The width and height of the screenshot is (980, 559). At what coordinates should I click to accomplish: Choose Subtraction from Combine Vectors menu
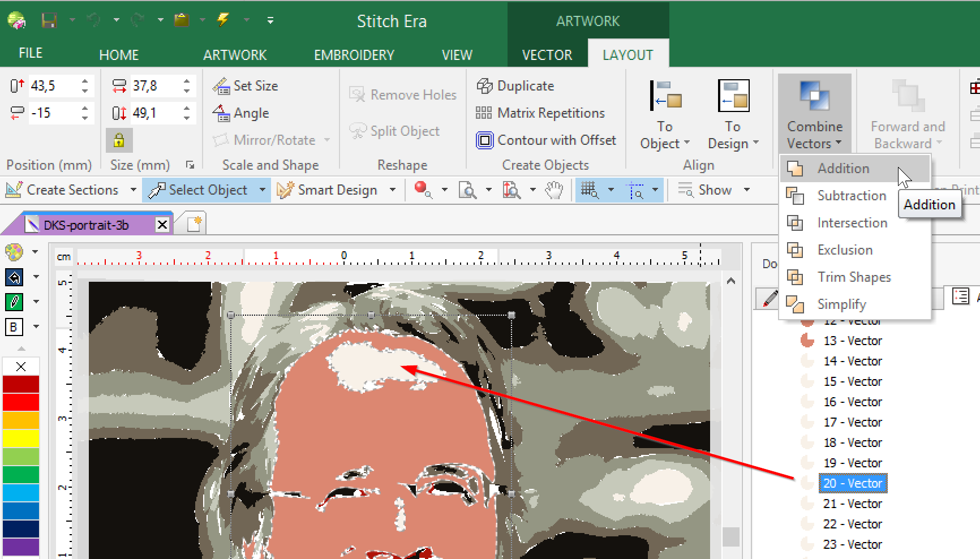tap(851, 196)
